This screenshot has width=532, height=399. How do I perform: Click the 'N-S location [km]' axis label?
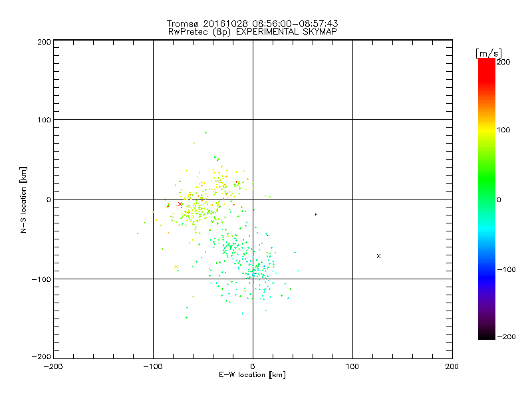point(23,200)
